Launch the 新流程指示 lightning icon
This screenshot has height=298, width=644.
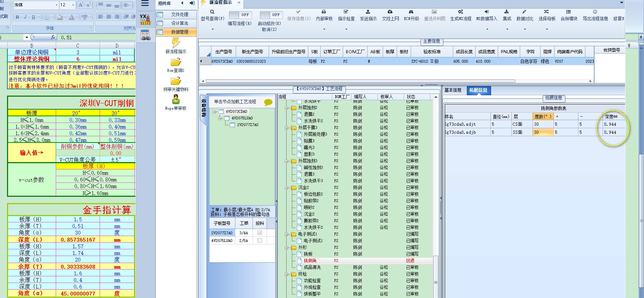click(176, 43)
